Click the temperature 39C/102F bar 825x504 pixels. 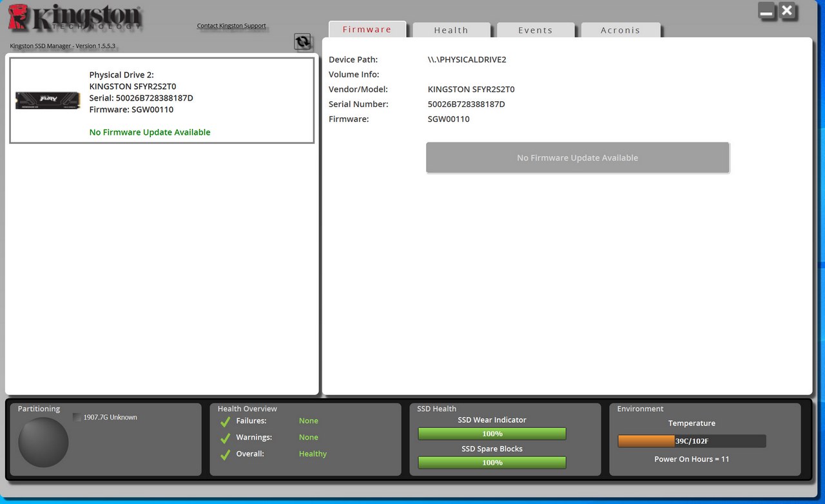tap(692, 441)
